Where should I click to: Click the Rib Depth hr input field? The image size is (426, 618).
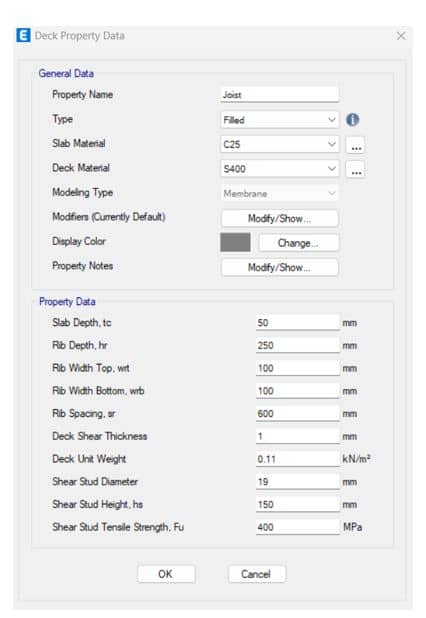pos(298,345)
